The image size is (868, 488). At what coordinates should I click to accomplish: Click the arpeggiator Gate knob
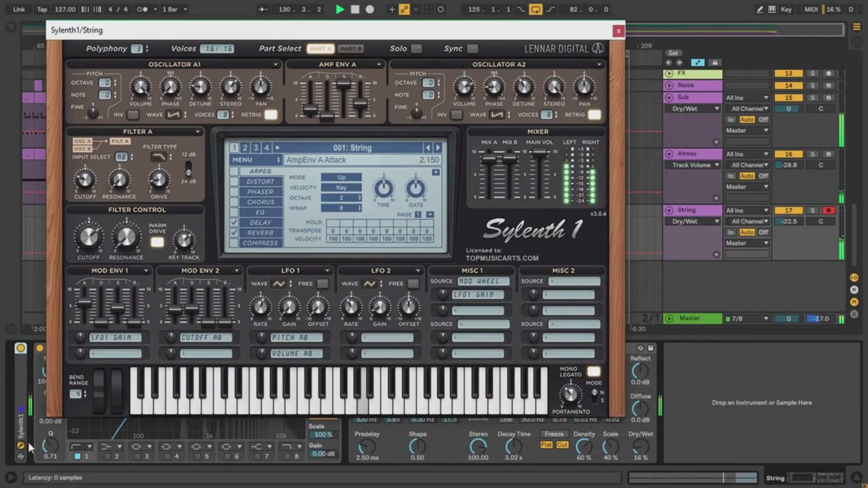tap(416, 188)
